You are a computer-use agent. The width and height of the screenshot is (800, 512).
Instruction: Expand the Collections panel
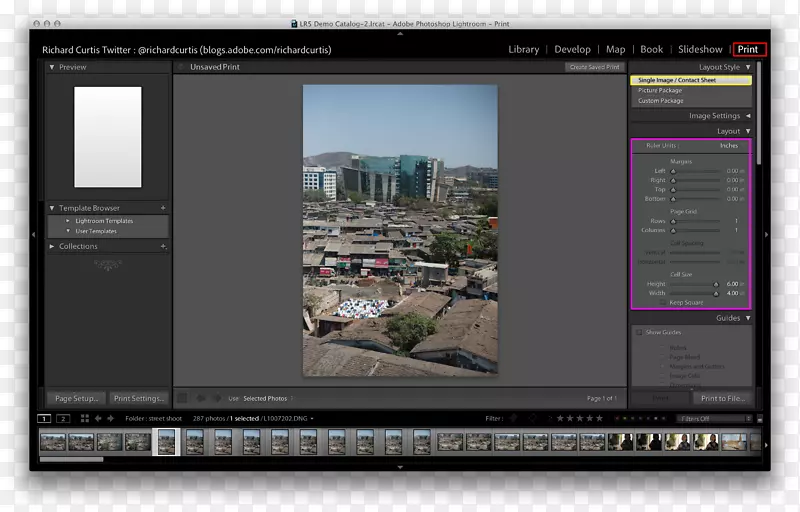52,246
